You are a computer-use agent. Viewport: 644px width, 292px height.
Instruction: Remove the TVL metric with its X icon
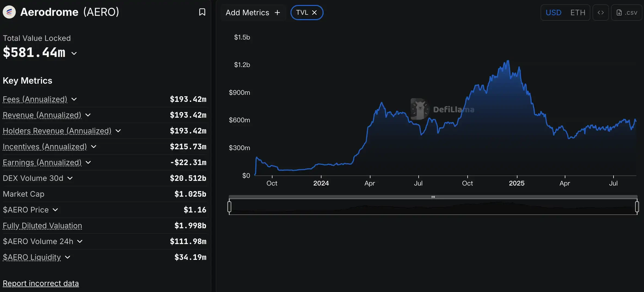pyautogui.click(x=315, y=12)
